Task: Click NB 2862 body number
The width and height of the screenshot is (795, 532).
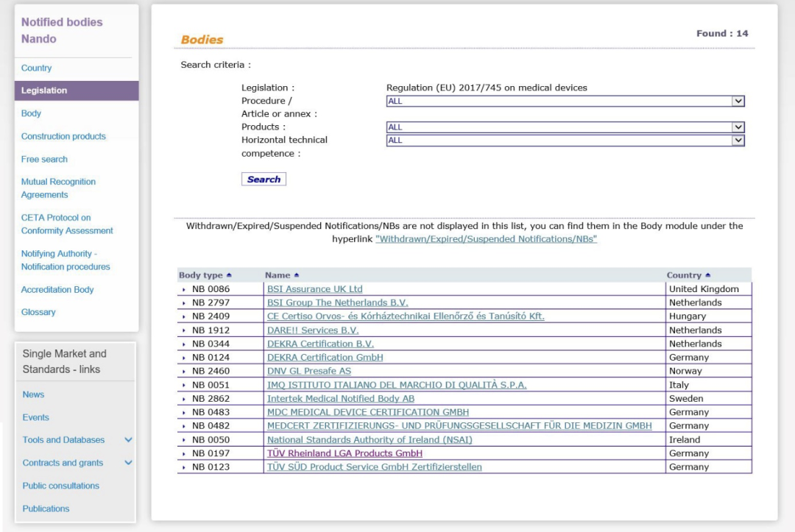Action: pos(211,398)
